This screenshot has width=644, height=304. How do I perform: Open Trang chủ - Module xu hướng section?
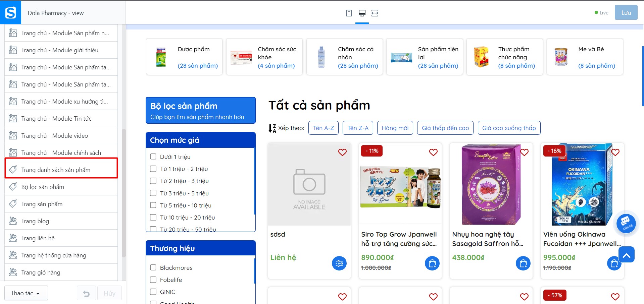[x=61, y=102]
